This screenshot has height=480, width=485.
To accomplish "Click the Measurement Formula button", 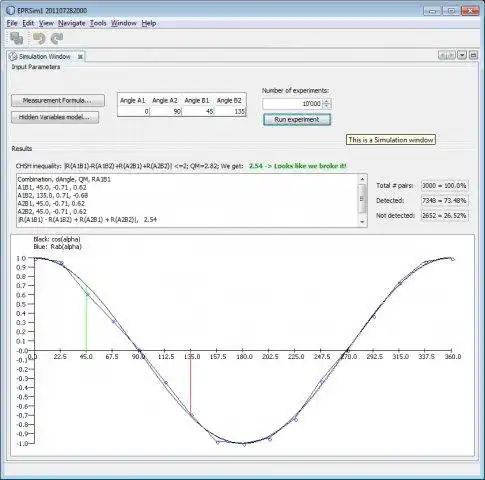I will point(58,101).
